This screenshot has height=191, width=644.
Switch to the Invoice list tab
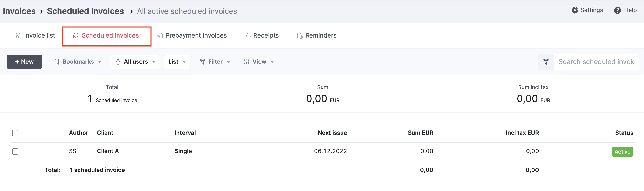coord(35,35)
